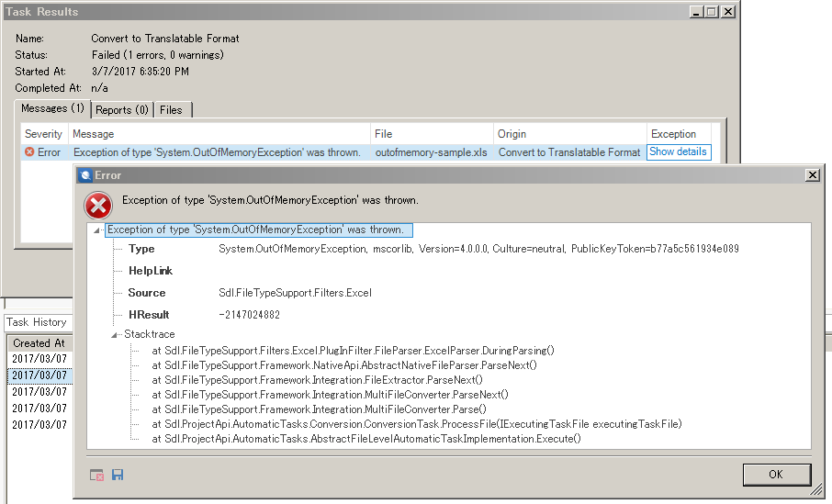Collapse the Stacktrace node
The height and width of the screenshot is (504, 832).
pos(114,335)
